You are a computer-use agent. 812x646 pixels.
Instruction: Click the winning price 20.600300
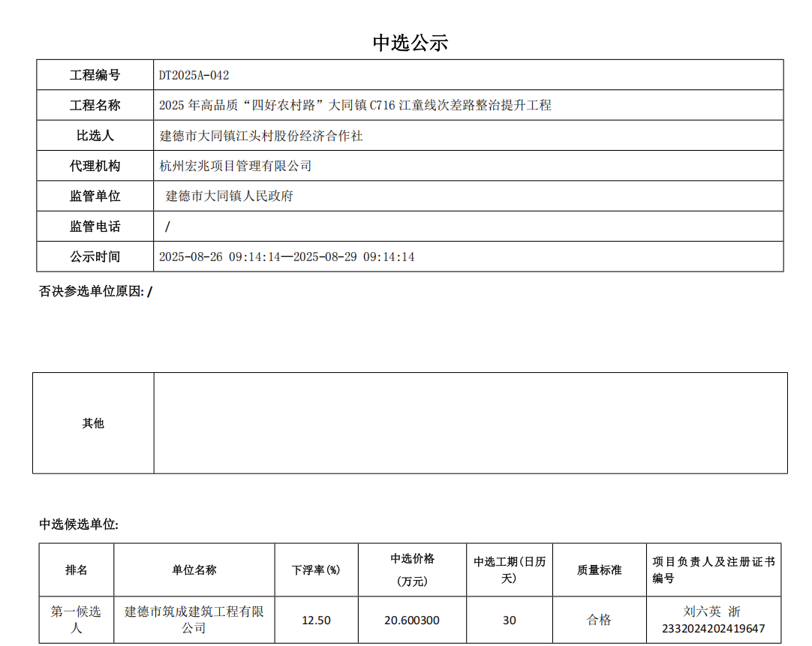412,620
